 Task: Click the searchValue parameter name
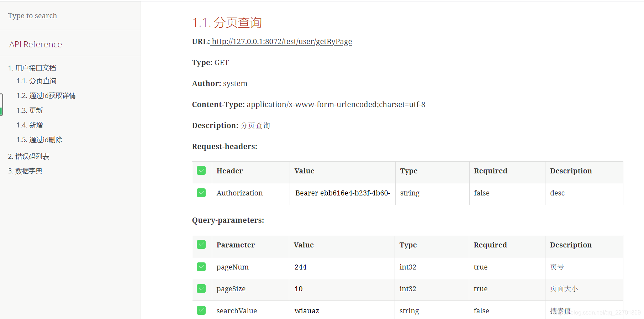[x=237, y=311]
